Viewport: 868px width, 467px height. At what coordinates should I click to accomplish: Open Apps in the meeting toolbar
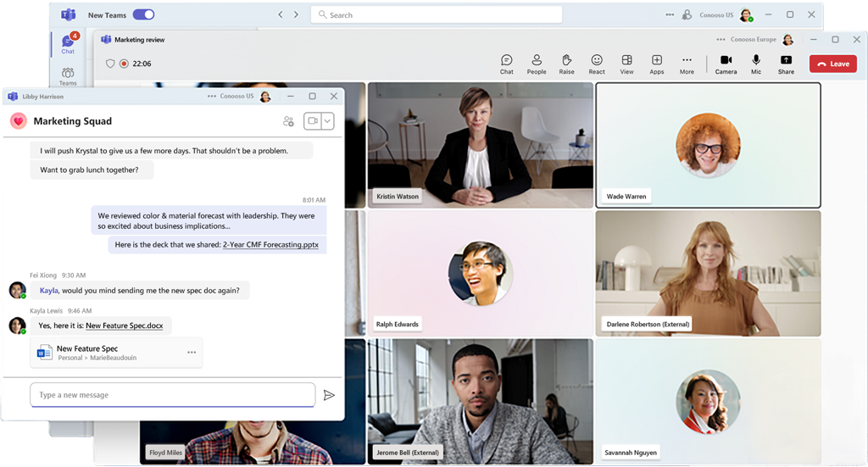pos(657,64)
